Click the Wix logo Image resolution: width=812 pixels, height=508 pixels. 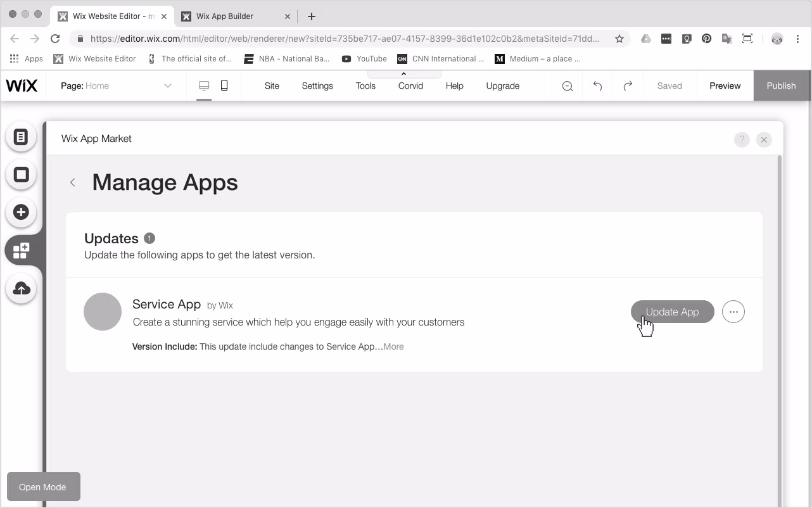click(x=22, y=86)
